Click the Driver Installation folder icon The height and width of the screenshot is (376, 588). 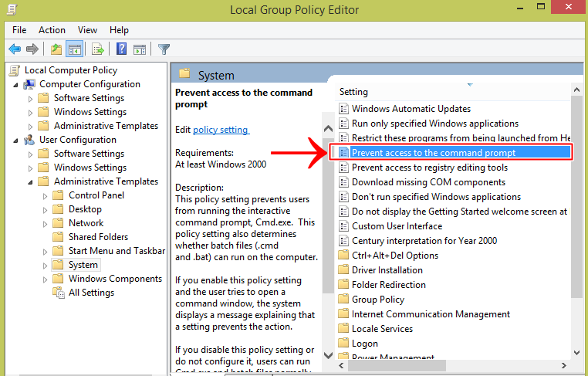pos(343,269)
